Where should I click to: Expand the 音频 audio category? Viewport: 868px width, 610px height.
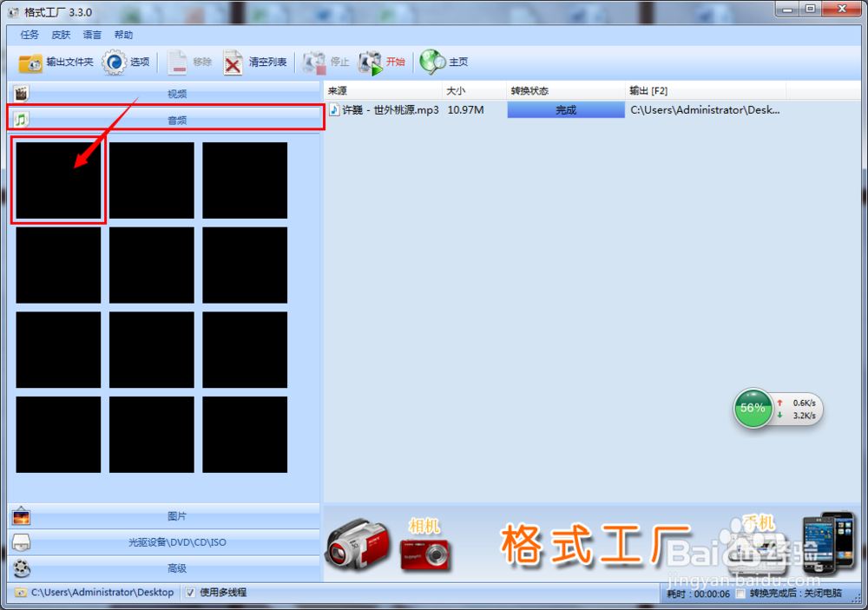coord(164,119)
